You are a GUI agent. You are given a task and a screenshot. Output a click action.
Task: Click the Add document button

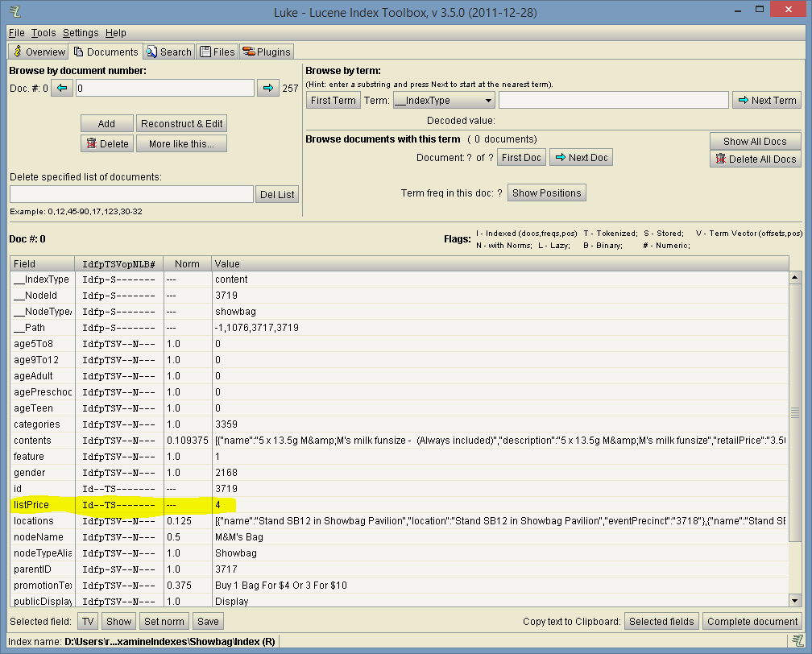pyautogui.click(x=106, y=123)
